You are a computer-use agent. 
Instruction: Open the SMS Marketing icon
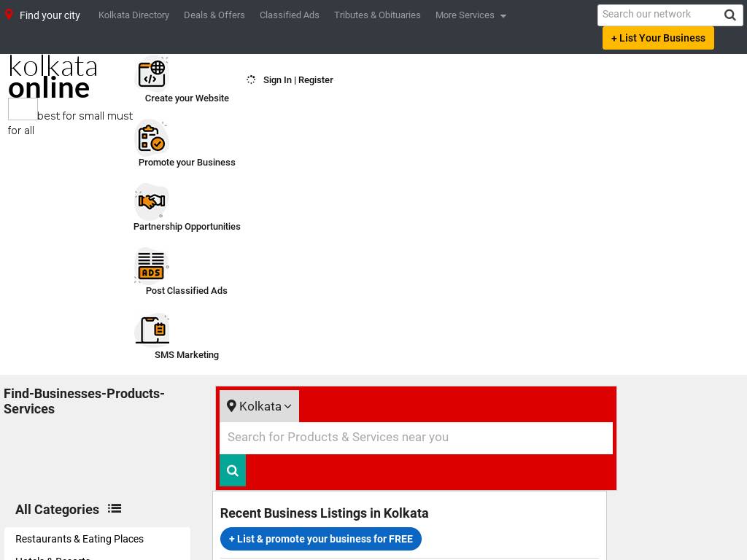tap(152, 330)
